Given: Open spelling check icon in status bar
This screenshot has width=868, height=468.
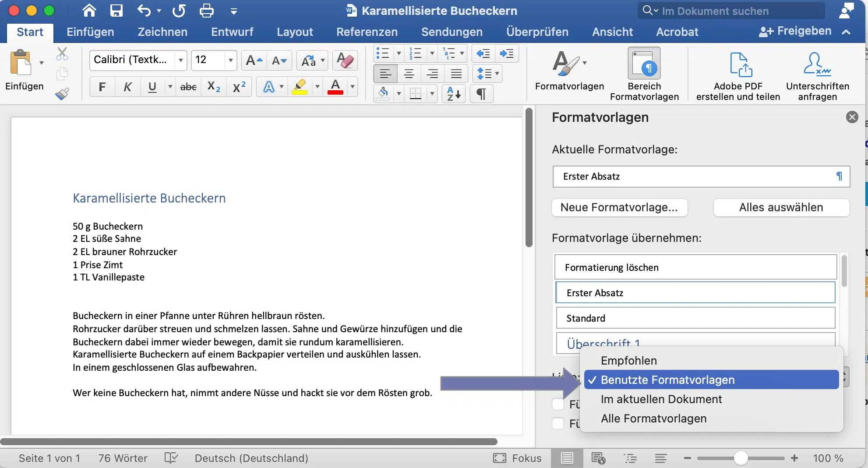Looking at the screenshot, I should (171, 458).
